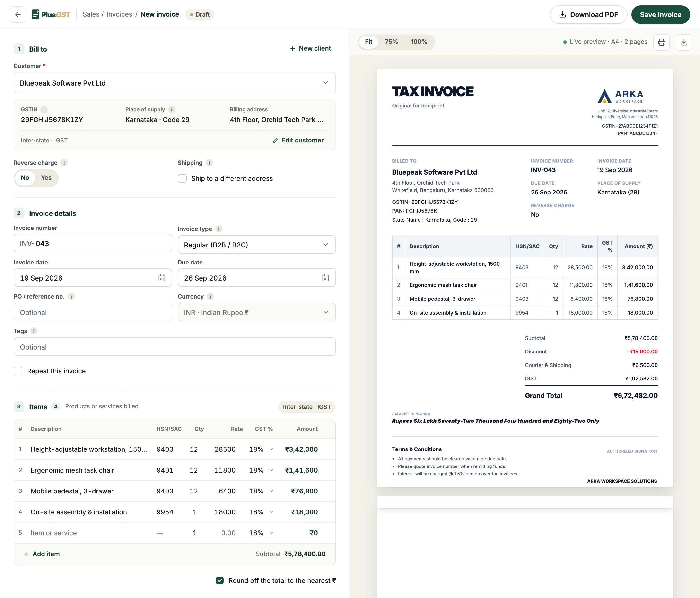This screenshot has height=598, width=700.
Task: Click the empty Item or service row
Action: pyautogui.click(x=175, y=533)
